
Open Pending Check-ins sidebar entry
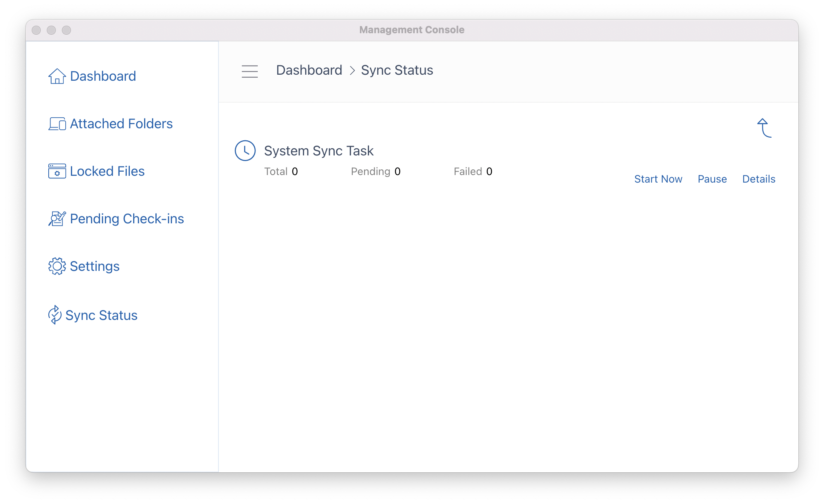(127, 219)
